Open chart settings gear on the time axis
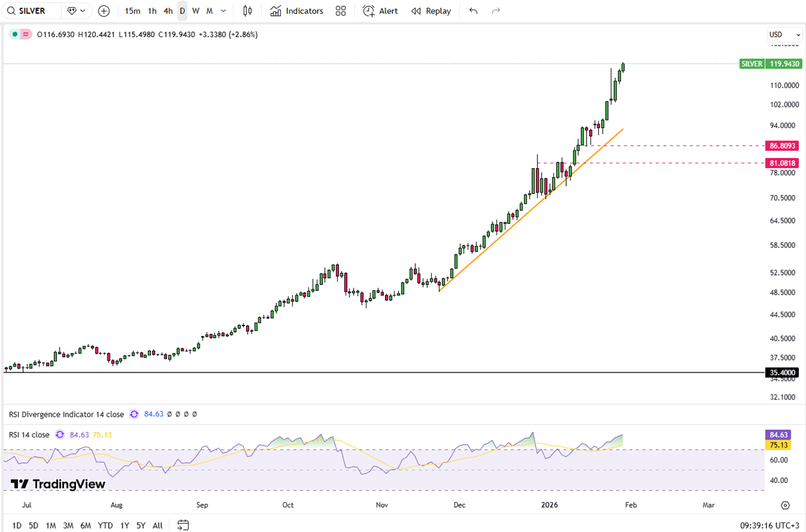The image size is (806, 532). 785,505
